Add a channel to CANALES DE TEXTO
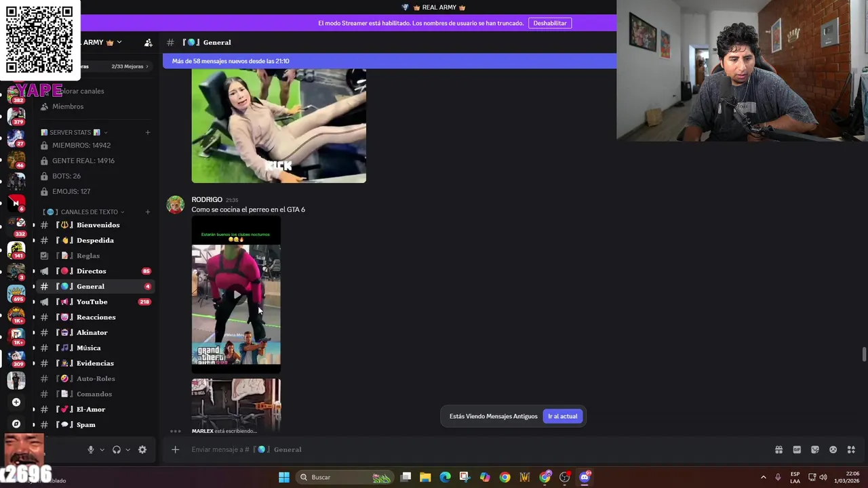This screenshot has width=868, height=488. coord(148,212)
